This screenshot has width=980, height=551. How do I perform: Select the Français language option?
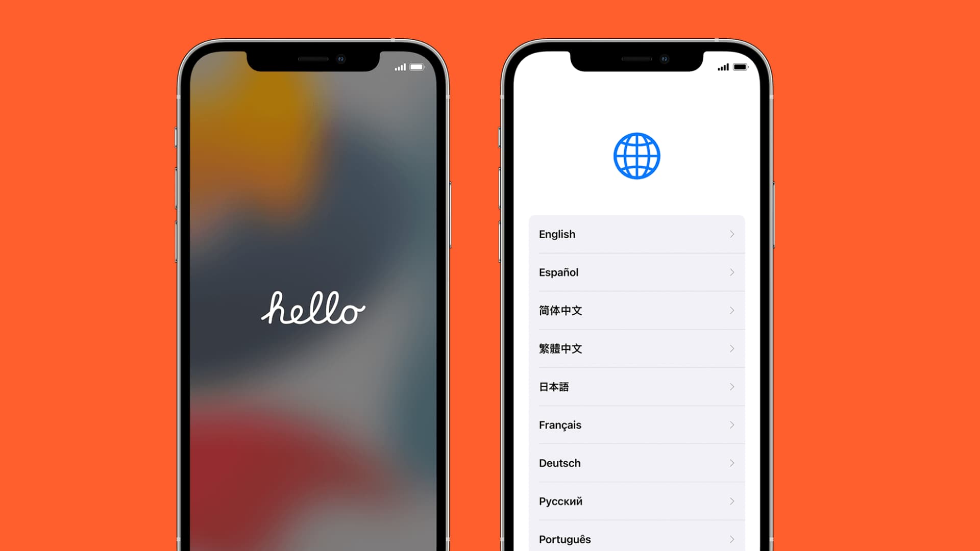tap(636, 424)
